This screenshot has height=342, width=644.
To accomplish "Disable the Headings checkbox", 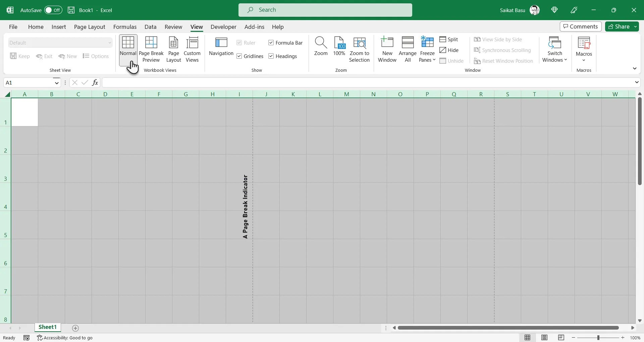I will (271, 56).
